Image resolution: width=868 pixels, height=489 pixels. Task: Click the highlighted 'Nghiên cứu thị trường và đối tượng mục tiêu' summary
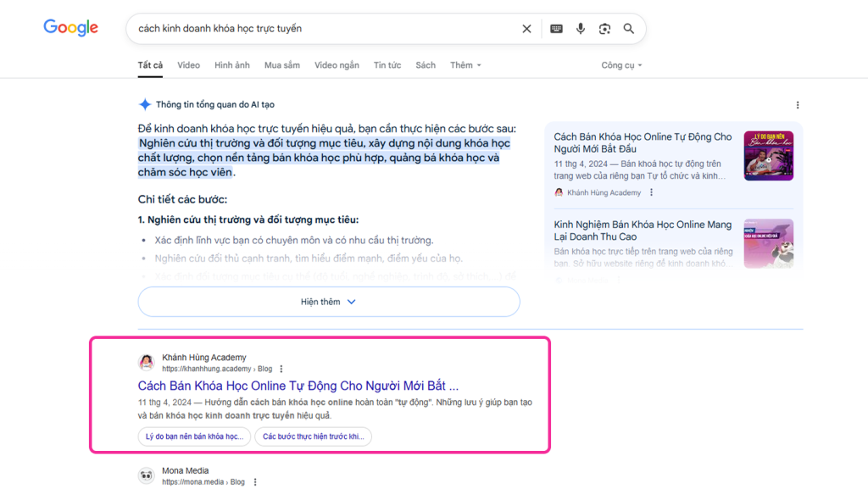tap(324, 158)
